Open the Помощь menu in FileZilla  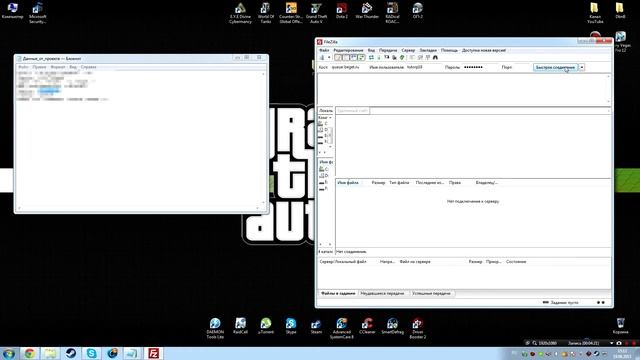(449, 50)
